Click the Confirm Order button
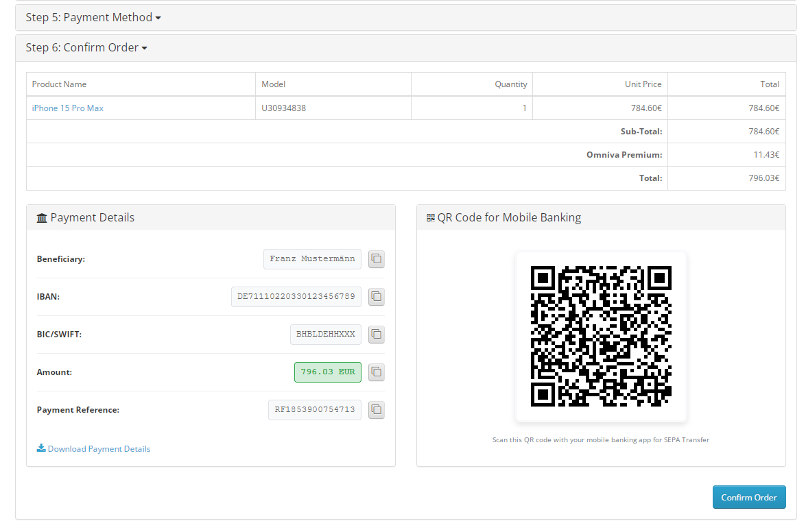Screen dimensions: 806x532 point(749,497)
